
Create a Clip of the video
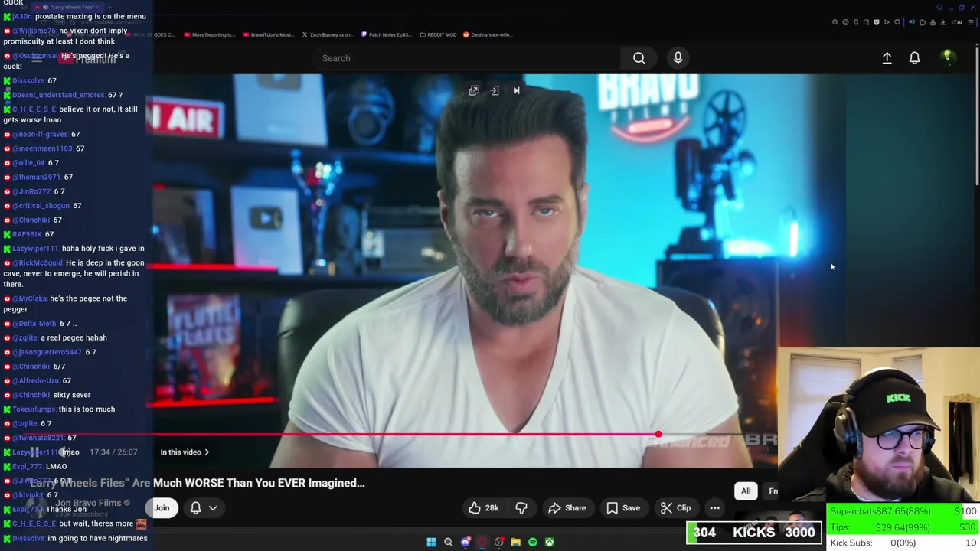(x=675, y=508)
